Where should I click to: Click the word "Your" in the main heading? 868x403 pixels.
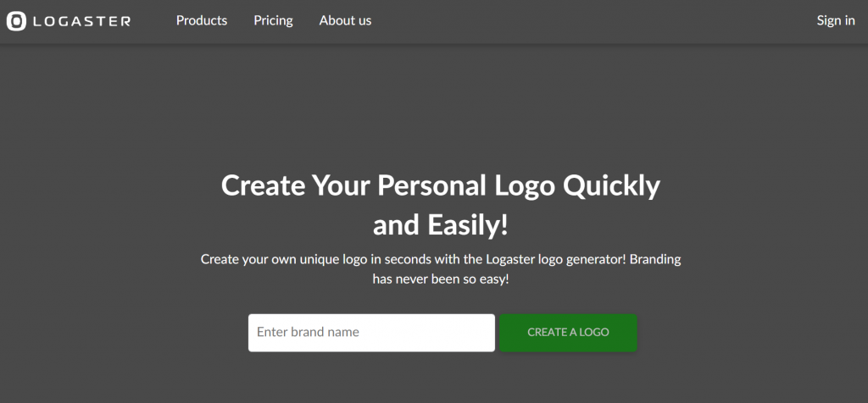tap(341, 185)
